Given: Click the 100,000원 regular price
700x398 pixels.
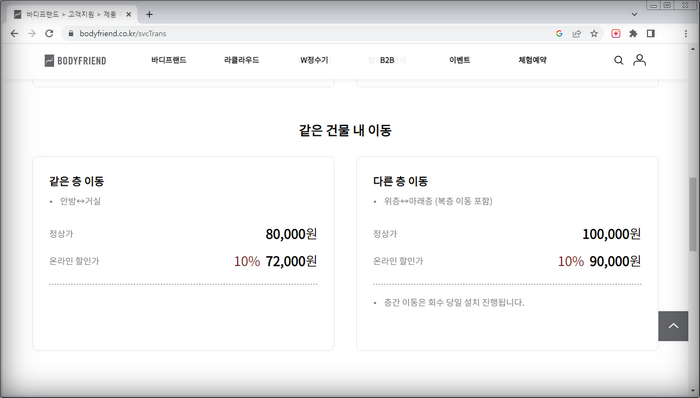Looking at the screenshot, I should (612, 234).
